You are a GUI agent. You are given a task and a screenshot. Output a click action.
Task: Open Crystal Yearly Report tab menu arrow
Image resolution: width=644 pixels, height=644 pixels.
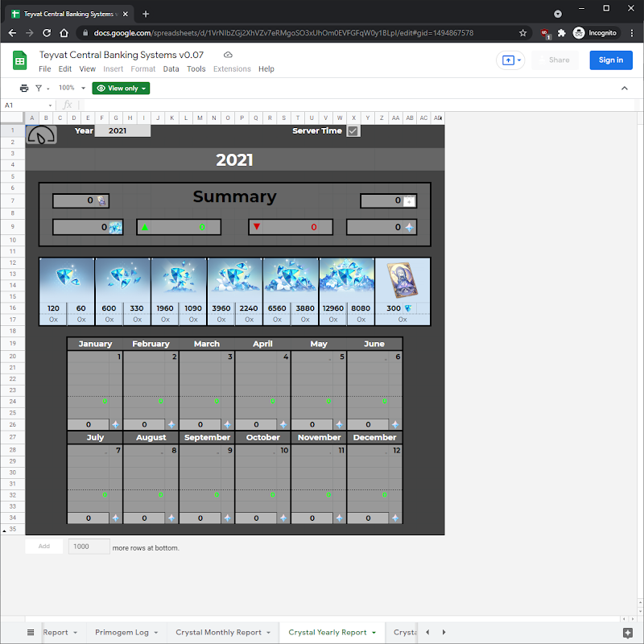(x=374, y=633)
